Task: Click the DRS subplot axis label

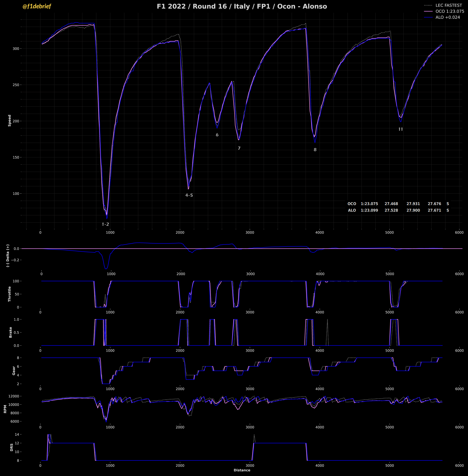Action: (11, 447)
